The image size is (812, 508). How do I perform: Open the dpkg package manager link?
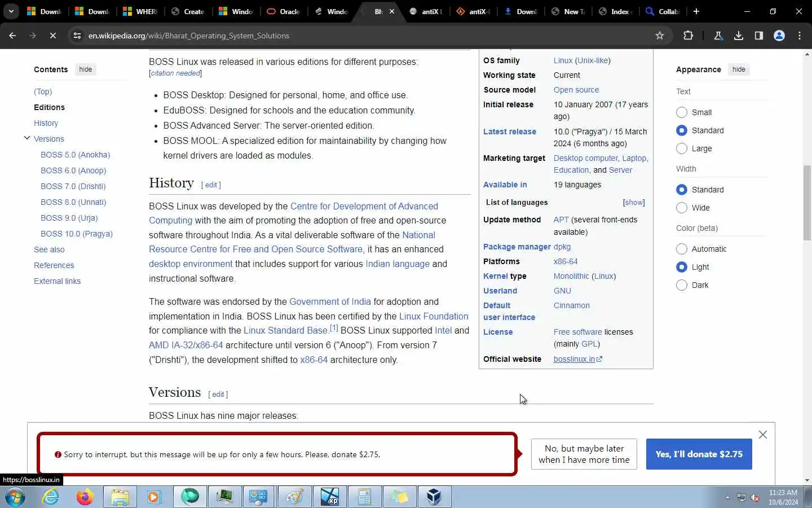(x=562, y=247)
